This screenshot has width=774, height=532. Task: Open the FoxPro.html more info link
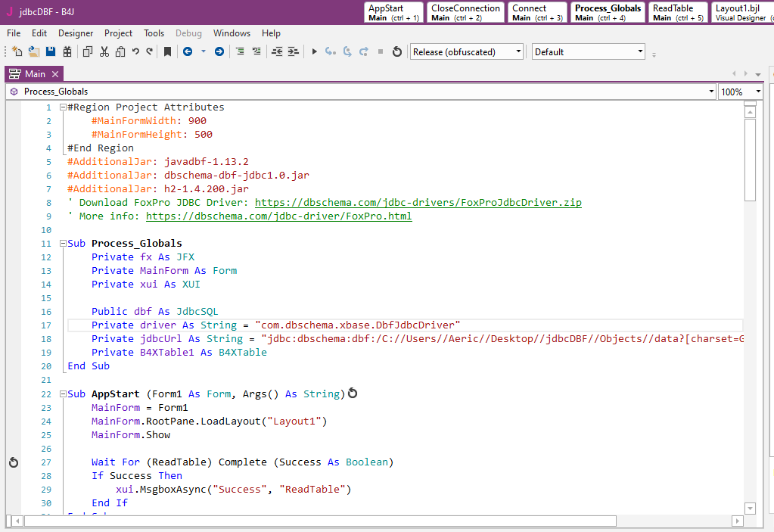pos(278,216)
